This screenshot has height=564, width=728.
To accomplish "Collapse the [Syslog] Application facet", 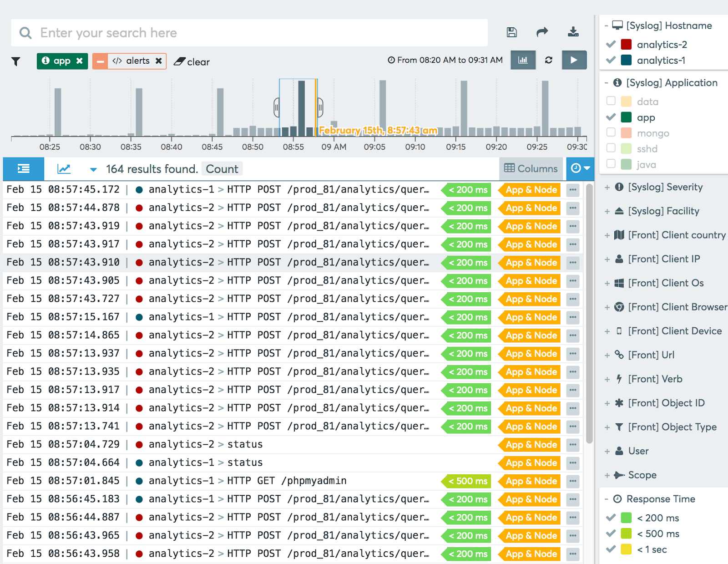I will pyautogui.click(x=606, y=83).
